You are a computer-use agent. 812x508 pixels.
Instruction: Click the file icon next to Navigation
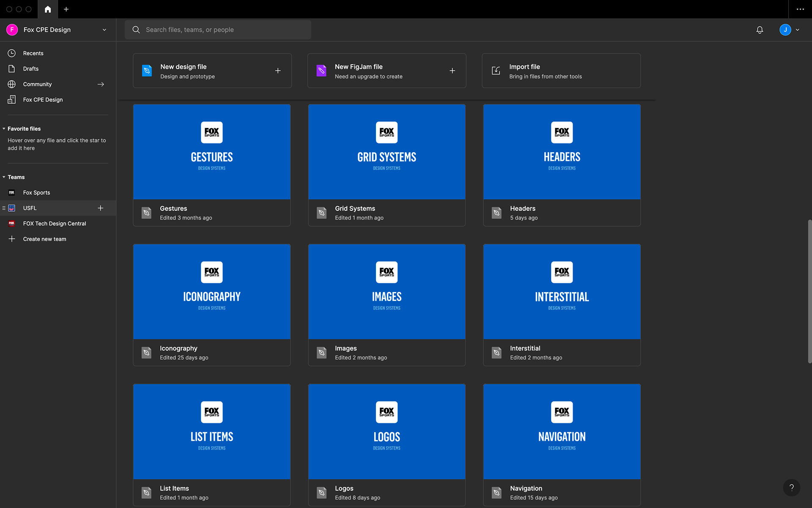pos(497,492)
